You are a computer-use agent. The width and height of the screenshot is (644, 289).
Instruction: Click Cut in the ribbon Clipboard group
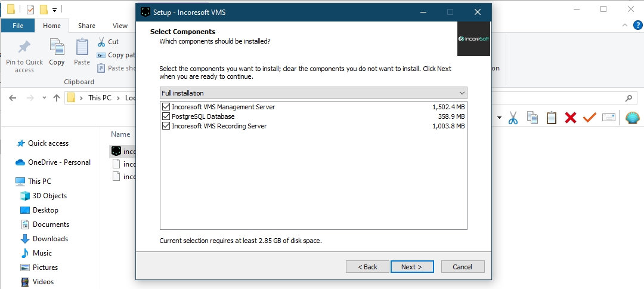click(108, 42)
